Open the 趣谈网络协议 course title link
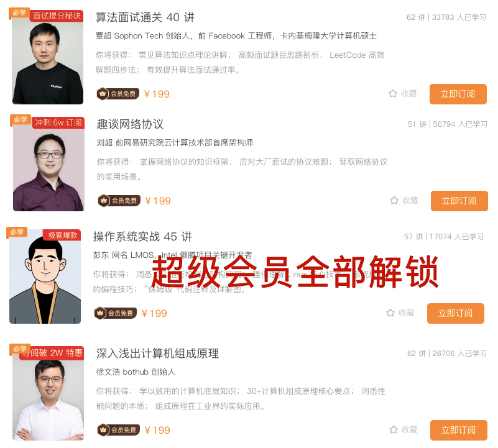The height and width of the screenshot is (448, 498). coord(130,124)
